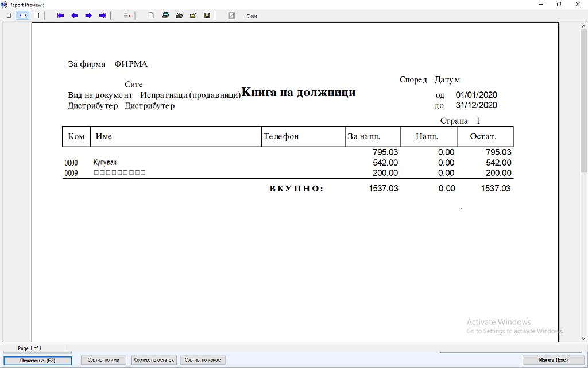Click the copy page icon

[x=151, y=16]
